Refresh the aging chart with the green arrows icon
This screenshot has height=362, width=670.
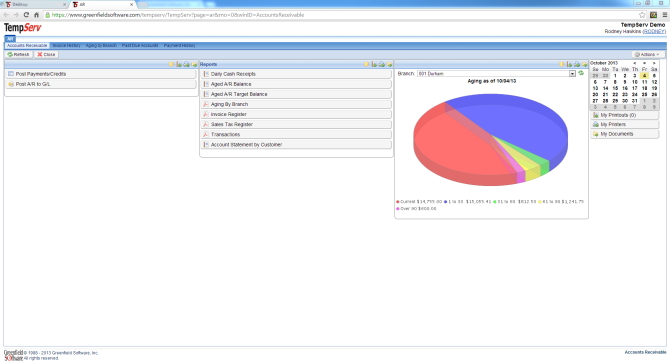click(x=581, y=73)
